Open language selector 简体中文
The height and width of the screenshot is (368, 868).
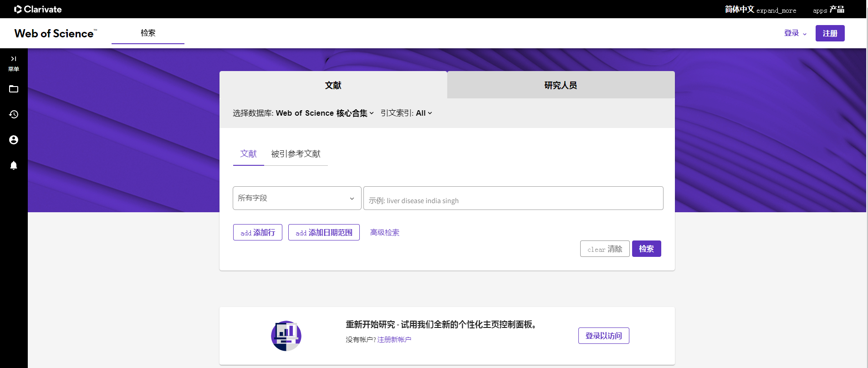(x=761, y=10)
